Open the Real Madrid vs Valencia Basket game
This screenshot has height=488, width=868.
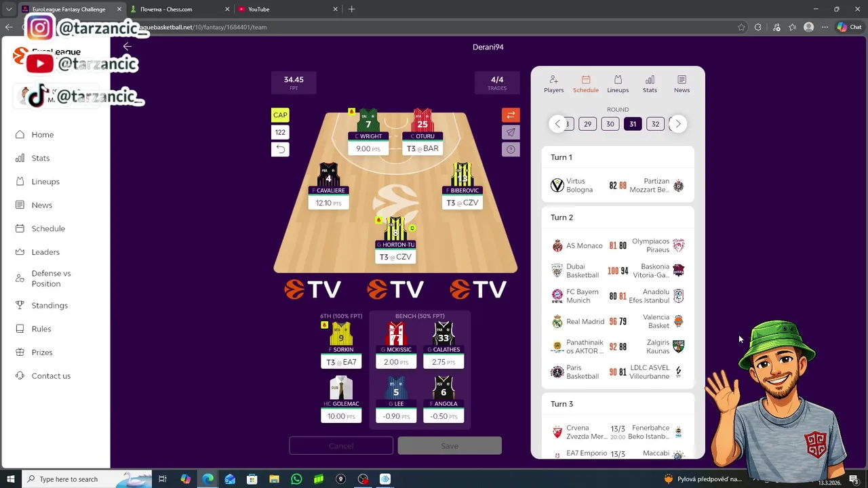pyautogui.click(x=618, y=321)
